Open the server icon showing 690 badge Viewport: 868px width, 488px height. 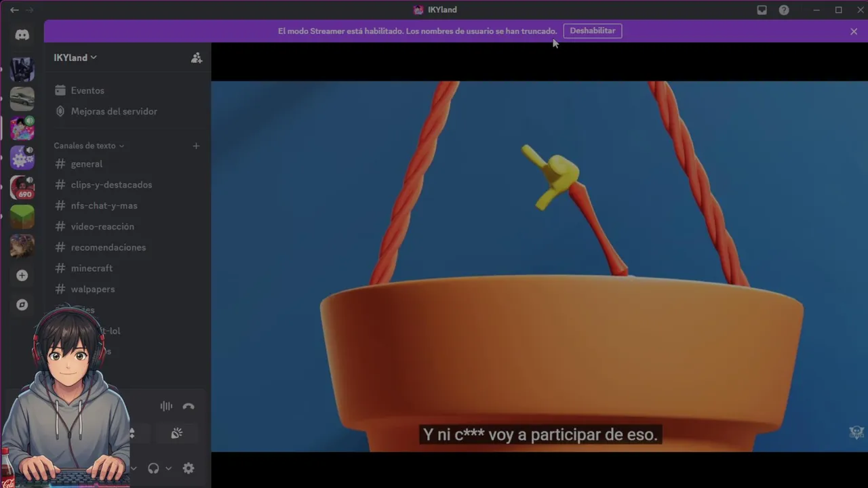[x=22, y=188]
